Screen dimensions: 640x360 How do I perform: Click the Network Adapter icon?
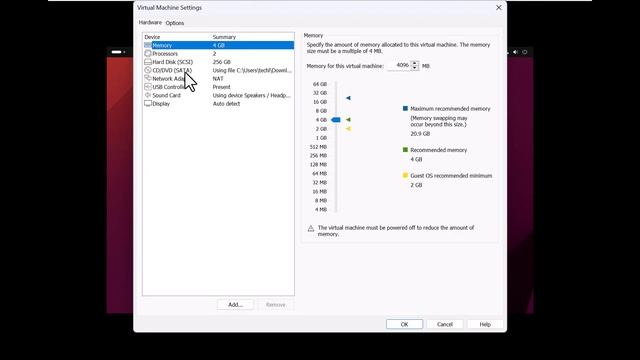pyautogui.click(x=148, y=78)
